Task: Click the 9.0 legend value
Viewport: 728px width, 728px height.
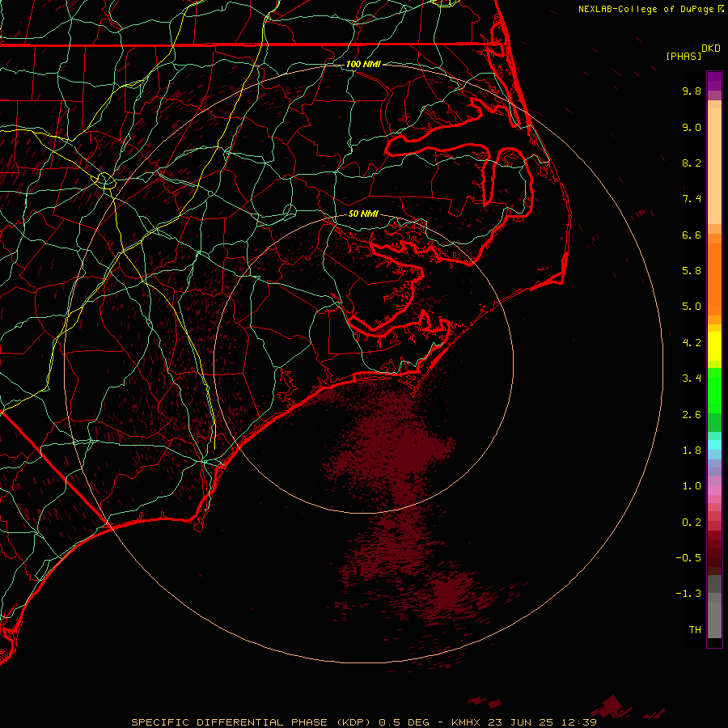Action: coord(692,128)
